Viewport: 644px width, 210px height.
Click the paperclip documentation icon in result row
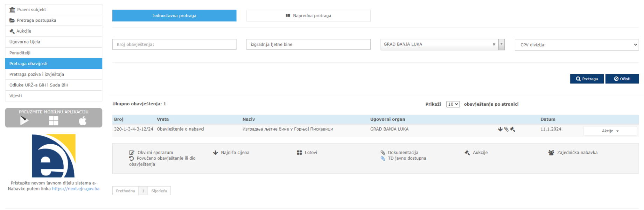coord(506,129)
